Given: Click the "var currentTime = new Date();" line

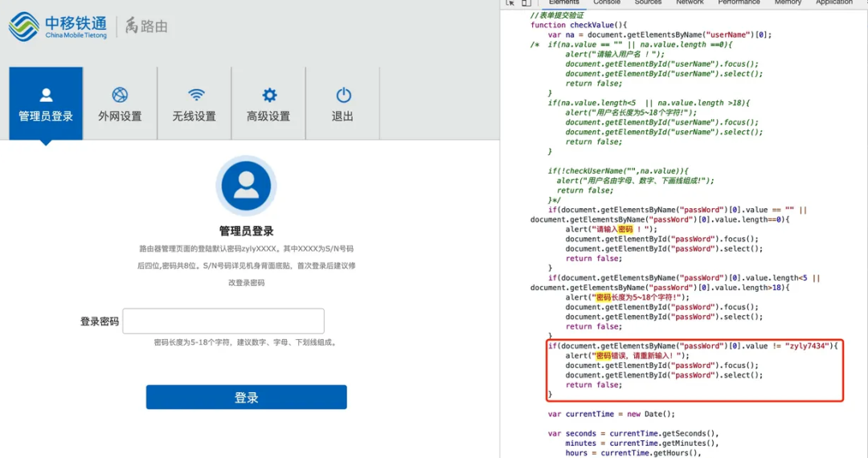Looking at the screenshot, I should [611, 415].
